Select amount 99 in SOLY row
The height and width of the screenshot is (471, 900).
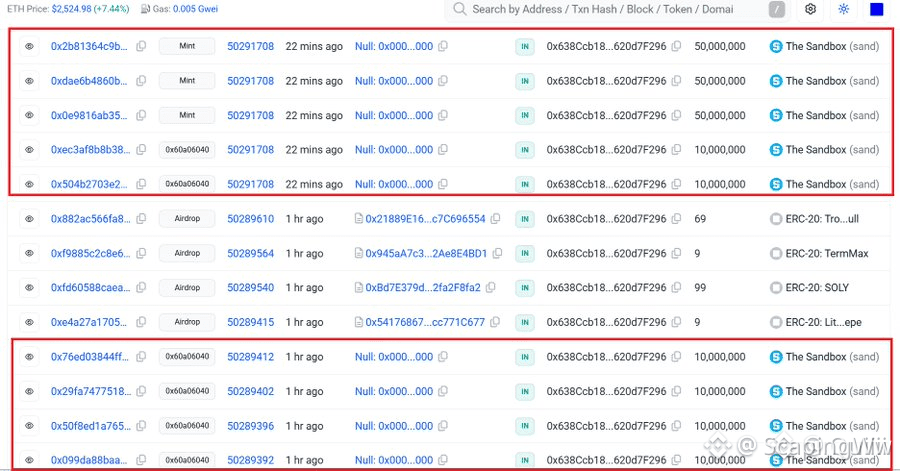click(x=700, y=287)
